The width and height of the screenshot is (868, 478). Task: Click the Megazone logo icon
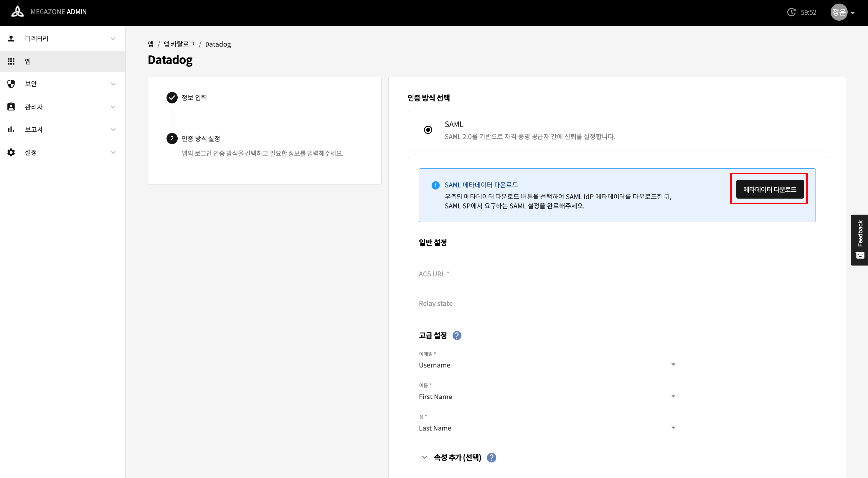pos(18,12)
